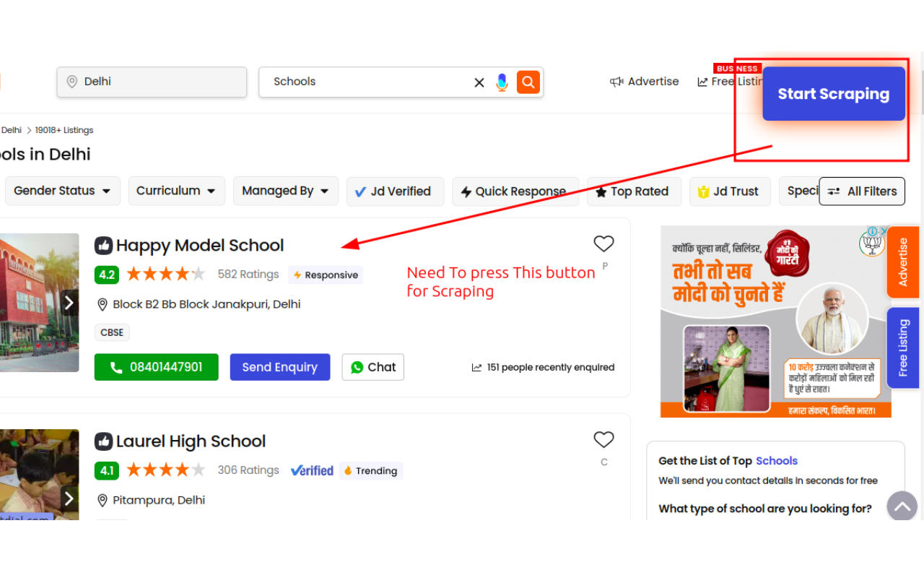Expand the Gender Status dropdown
Screen dimensions: 924x578
click(x=62, y=191)
